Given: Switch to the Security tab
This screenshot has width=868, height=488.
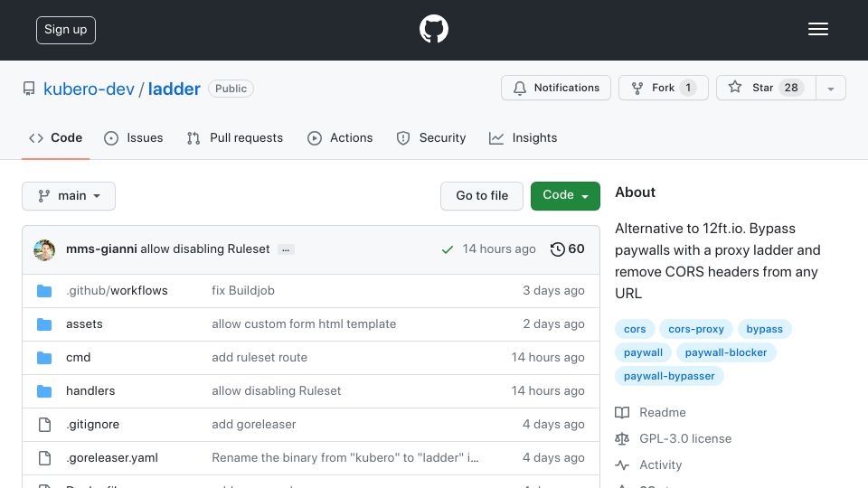Looking at the screenshot, I should [x=431, y=137].
